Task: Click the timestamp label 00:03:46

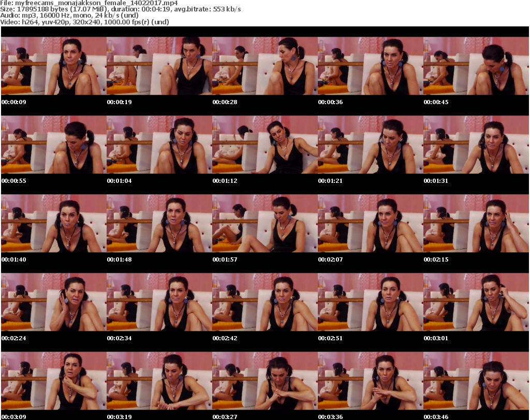Action: coord(436,417)
